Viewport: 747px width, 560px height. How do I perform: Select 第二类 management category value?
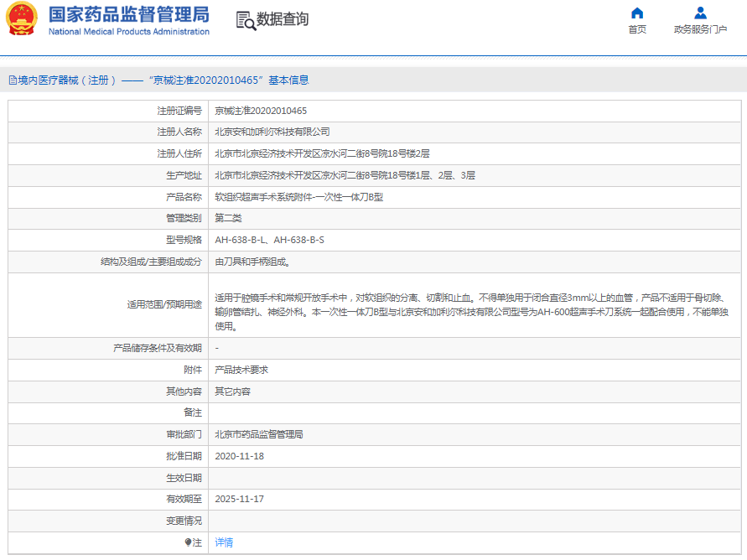(x=228, y=218)
